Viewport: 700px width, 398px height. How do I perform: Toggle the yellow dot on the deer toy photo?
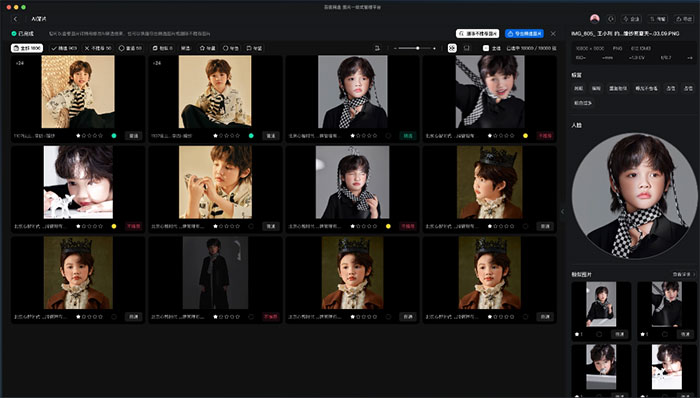tap(114, 226)
